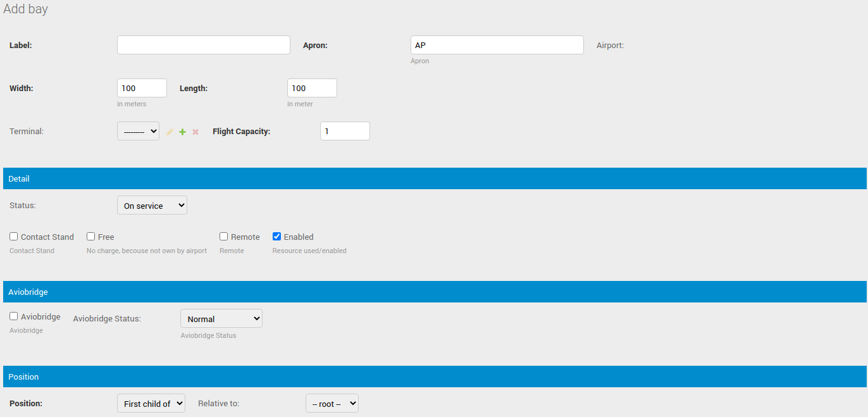
Task: Click the red X delete Terminal icon
Action: coord(195,132)
